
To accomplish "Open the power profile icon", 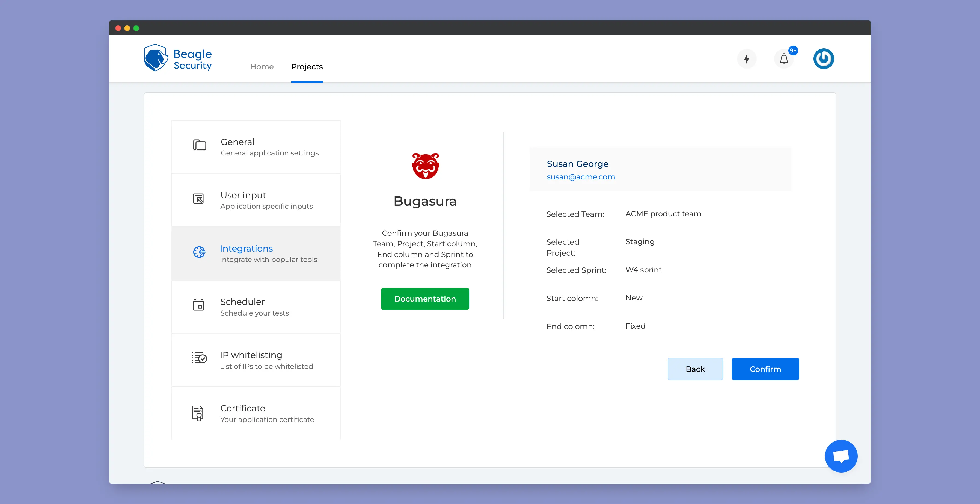I will (x=824, y=59).
